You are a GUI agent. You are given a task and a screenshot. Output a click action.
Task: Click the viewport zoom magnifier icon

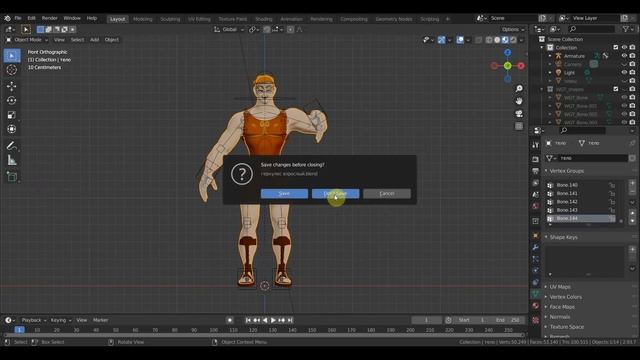[519, 89]
